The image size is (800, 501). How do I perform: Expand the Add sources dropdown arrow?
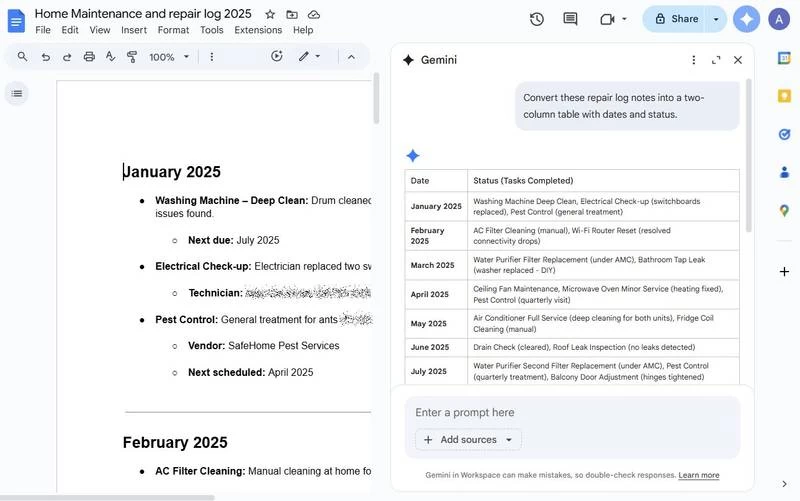pos(508,440)
